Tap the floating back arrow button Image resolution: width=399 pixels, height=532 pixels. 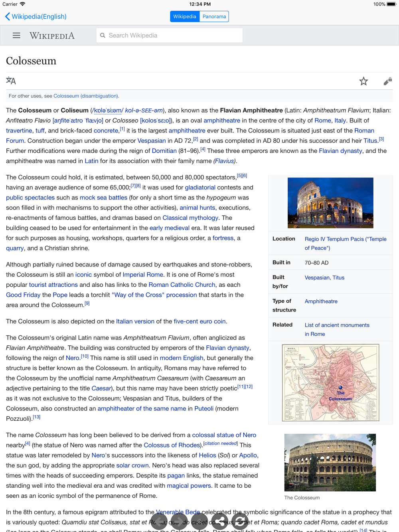tap(159, 521)
